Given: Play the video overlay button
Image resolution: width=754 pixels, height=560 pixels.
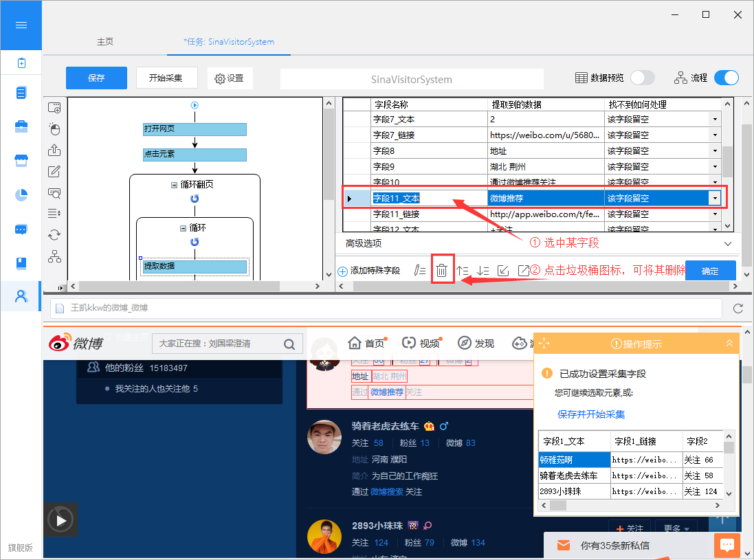Looking at the screenshot, I should coord(60,519).
